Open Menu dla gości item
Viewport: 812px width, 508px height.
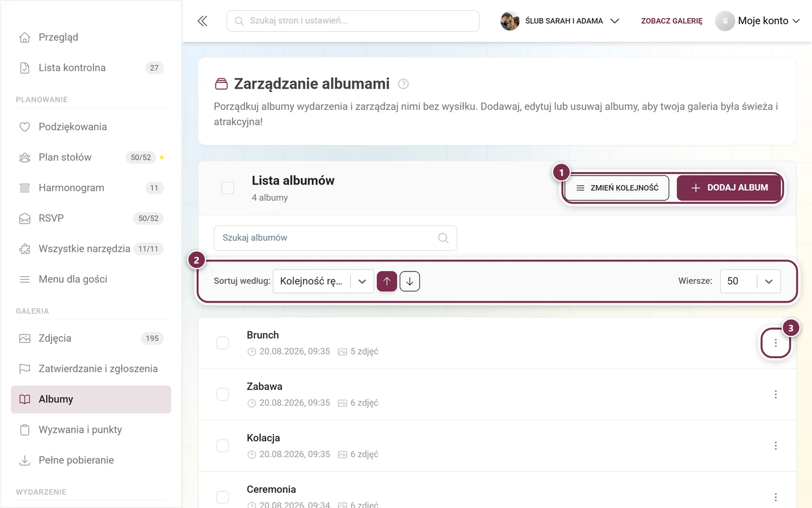click(91, 279)
